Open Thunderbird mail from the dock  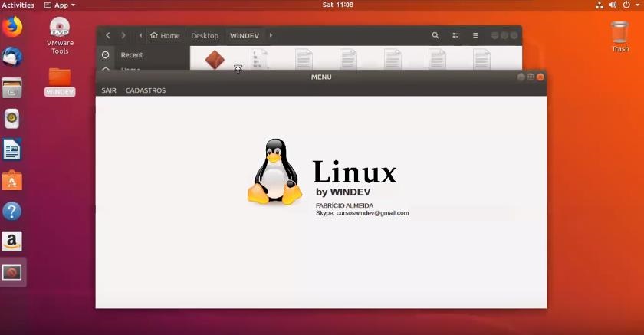[x=12, y=57]
